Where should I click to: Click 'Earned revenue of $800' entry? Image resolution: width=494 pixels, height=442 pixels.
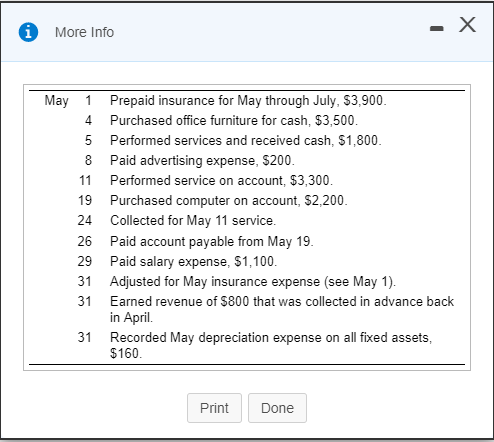pos(282,309)
